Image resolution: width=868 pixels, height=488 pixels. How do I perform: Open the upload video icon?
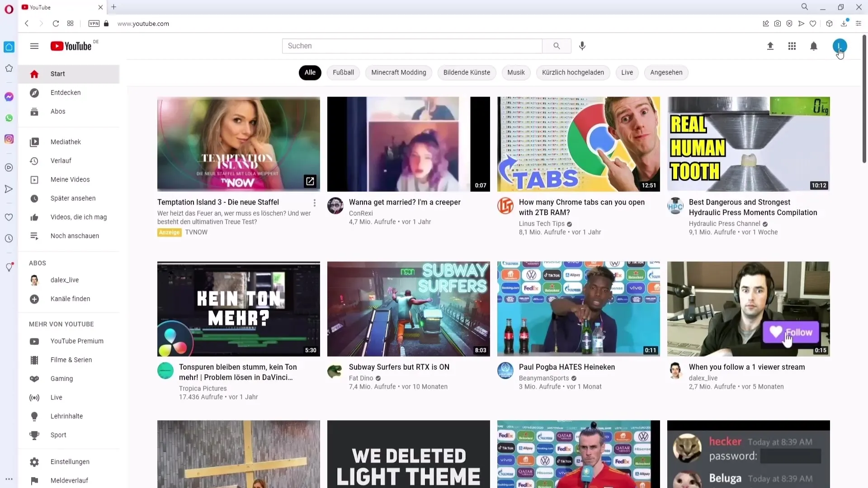click(x=770, y=46)
